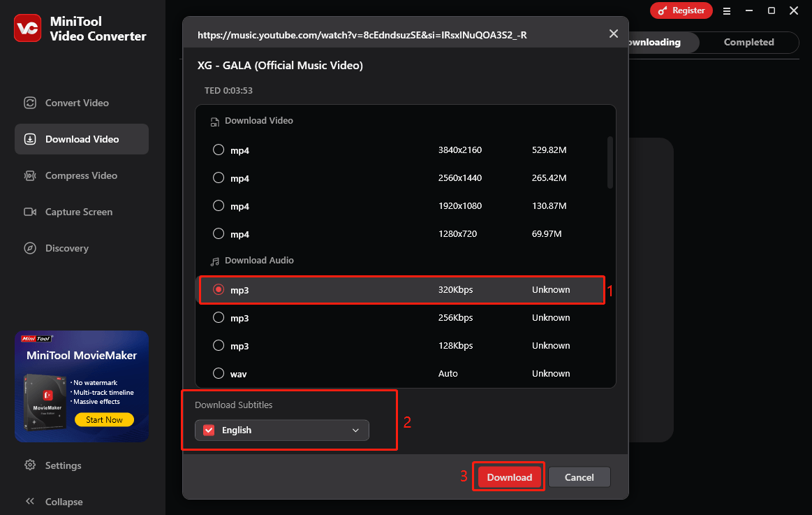Click the Download Video sidebar icon
The height and width of the screenshot is (515, 812).
tap(30, 139)
